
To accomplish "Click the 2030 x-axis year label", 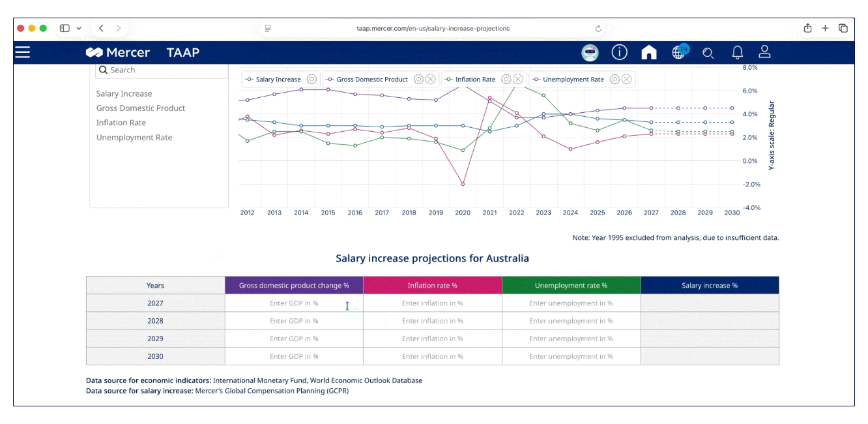I will click(x=731, y=213).
